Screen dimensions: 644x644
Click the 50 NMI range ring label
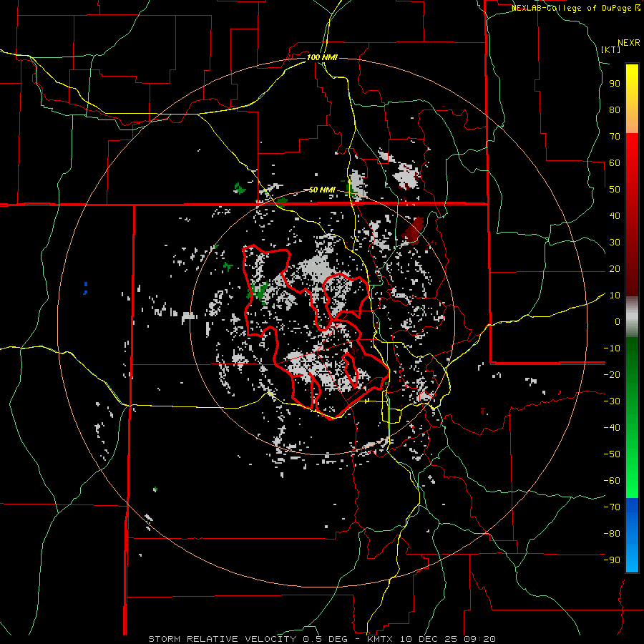[322, 190]
